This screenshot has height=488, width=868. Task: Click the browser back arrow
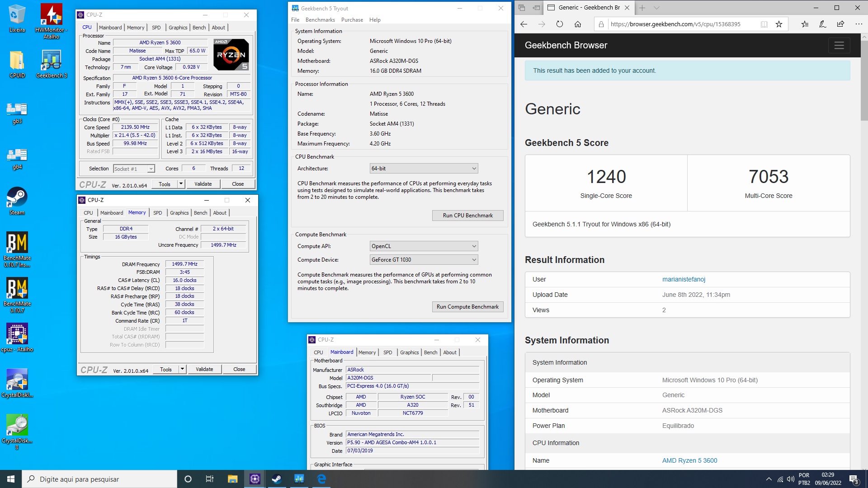coord(524,24)
